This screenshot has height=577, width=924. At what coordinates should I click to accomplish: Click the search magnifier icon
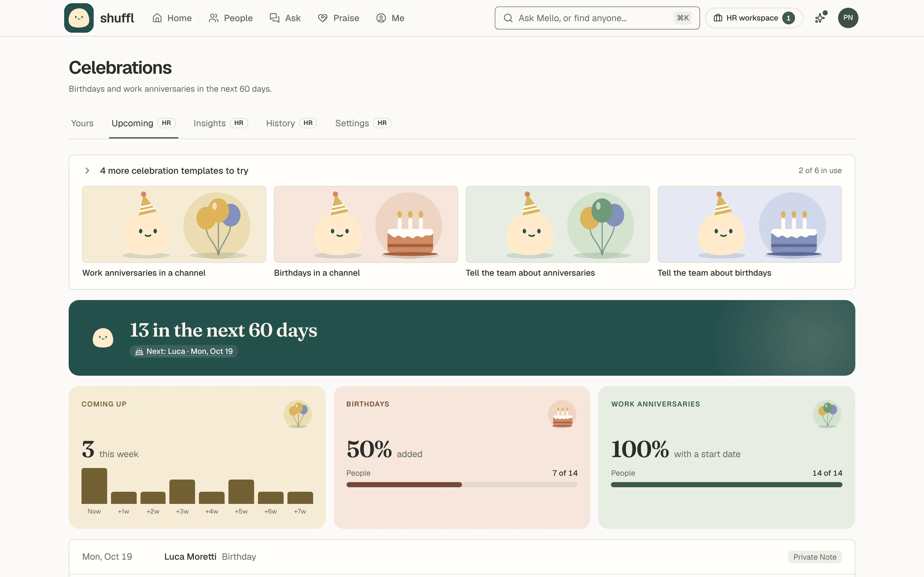pos(508,18)
